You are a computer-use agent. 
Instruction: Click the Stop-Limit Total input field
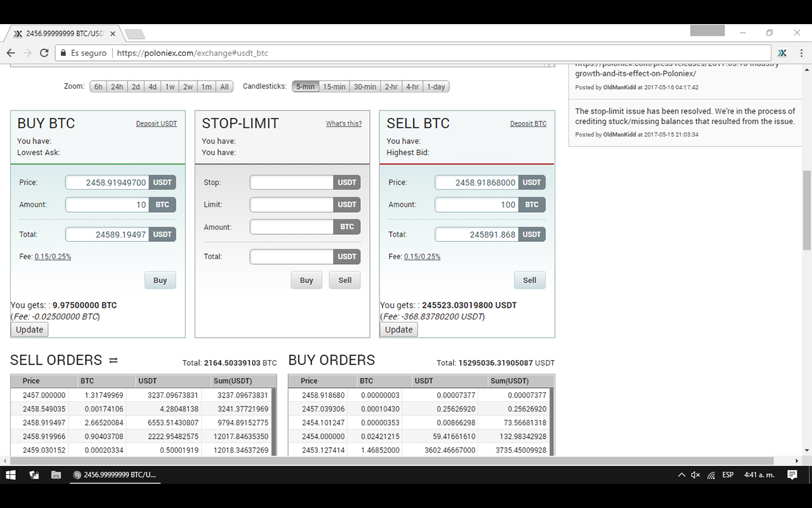point(292,257)
